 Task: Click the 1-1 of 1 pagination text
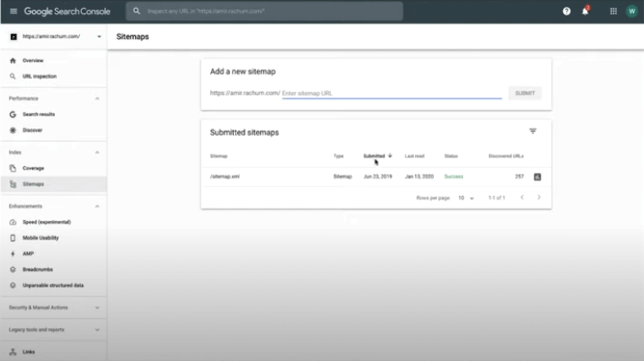tap(496, 198)
